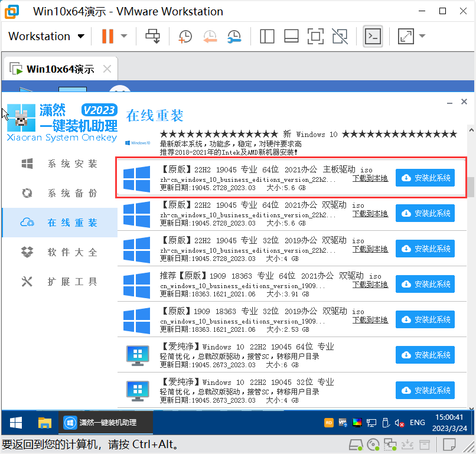Image resolution: width=476 pixels, height=454 pixels.
Task: Switch to the Win10x64演示 VM tab
Action: (x=60, y=68)
